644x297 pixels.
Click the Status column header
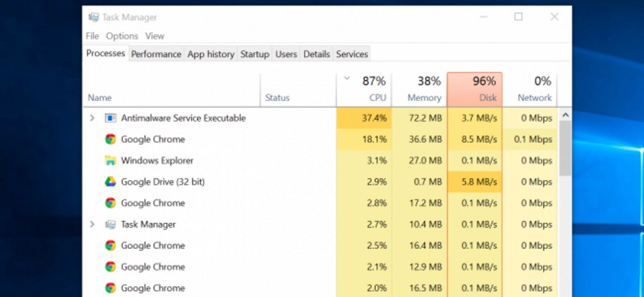[x=278, y=97]
